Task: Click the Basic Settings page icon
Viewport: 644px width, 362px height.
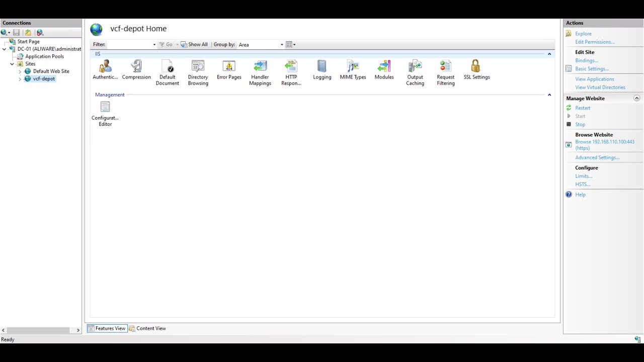Action: coord(569,69)
